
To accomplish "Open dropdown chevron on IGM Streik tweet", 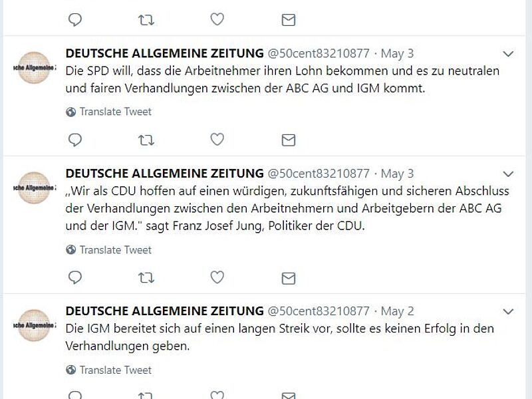I will [507, 311].
